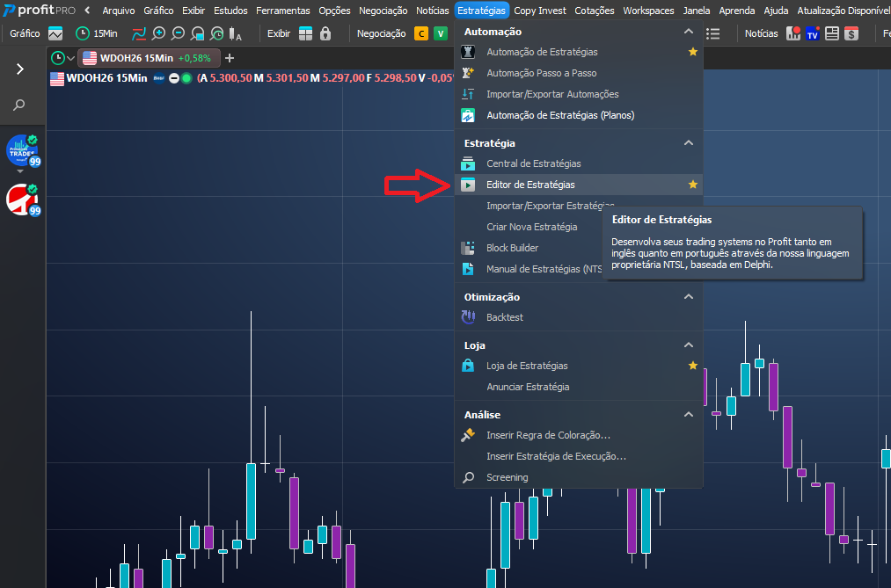Open the TV news icon
Image resolution: width=891 pixels, height=588 pixels.
(813, 33)
